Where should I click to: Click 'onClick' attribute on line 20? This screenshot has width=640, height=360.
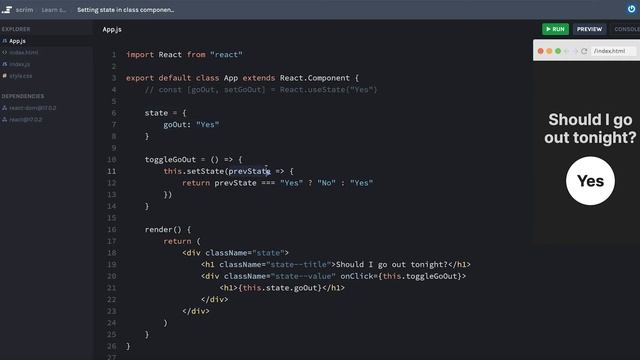point(357,276)
